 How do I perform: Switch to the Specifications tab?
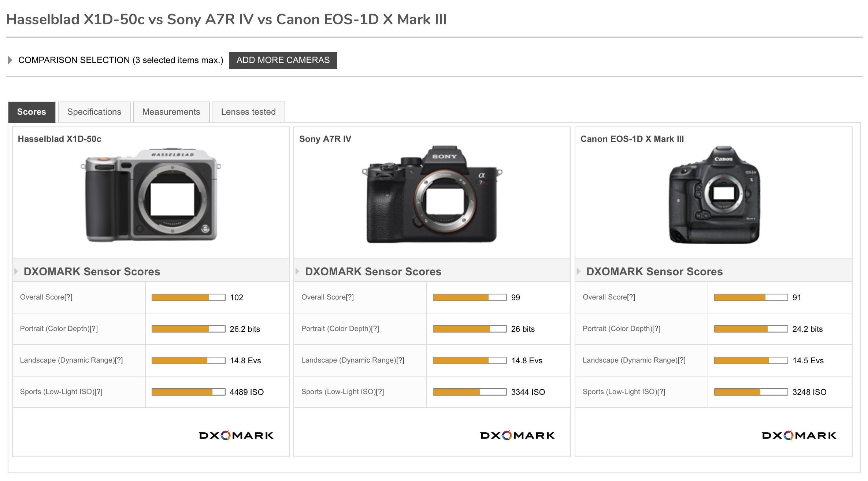[x=94, y=112]
